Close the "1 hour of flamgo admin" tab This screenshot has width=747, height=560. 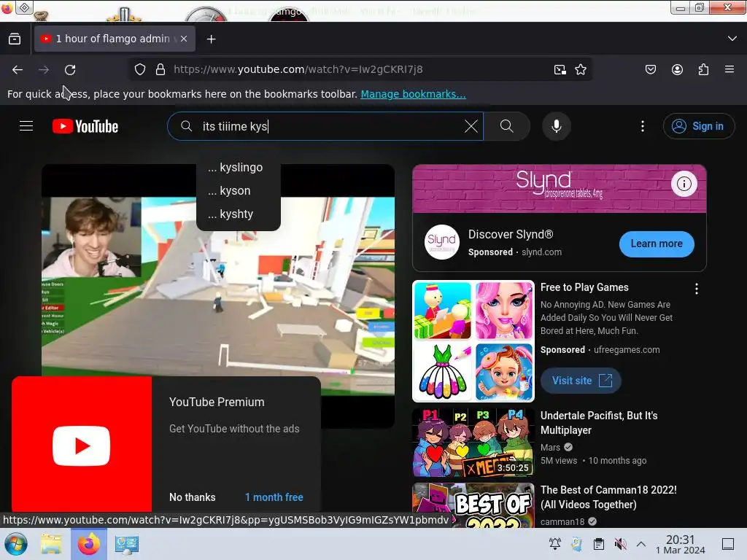pyautogui.click(x=184, y=39)
